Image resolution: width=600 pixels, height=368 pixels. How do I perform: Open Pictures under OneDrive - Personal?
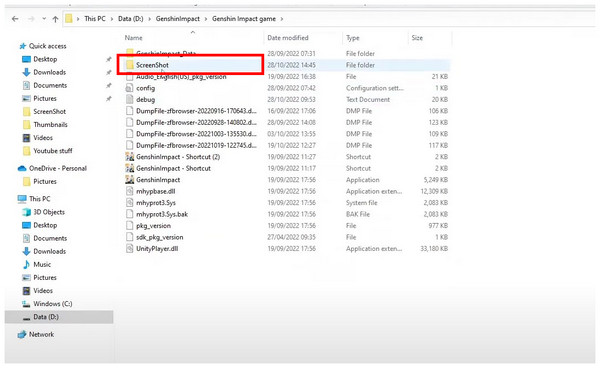click(40, 181)
